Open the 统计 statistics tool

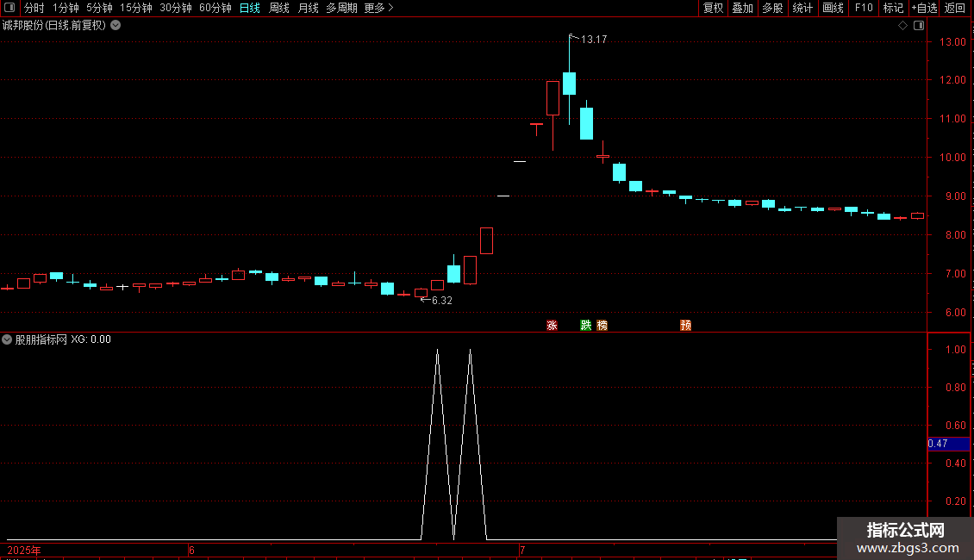[x=802, y=8]
